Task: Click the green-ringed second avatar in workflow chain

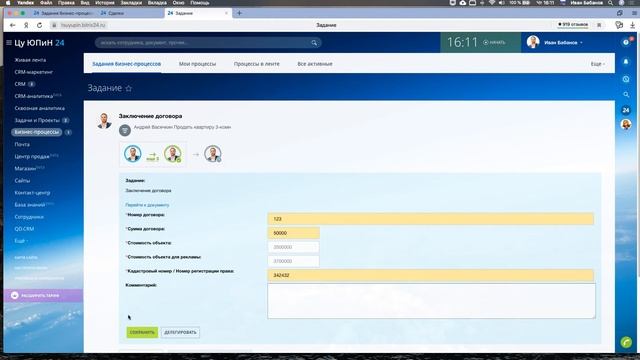Action: tap(173, 154)
